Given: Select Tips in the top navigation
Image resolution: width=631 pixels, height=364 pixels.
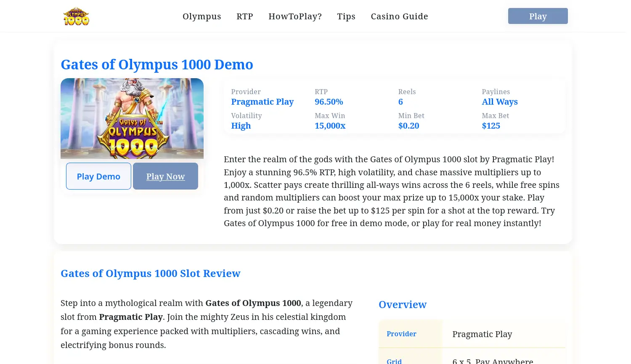Looking at the screenshot, I should click(346, 16).
